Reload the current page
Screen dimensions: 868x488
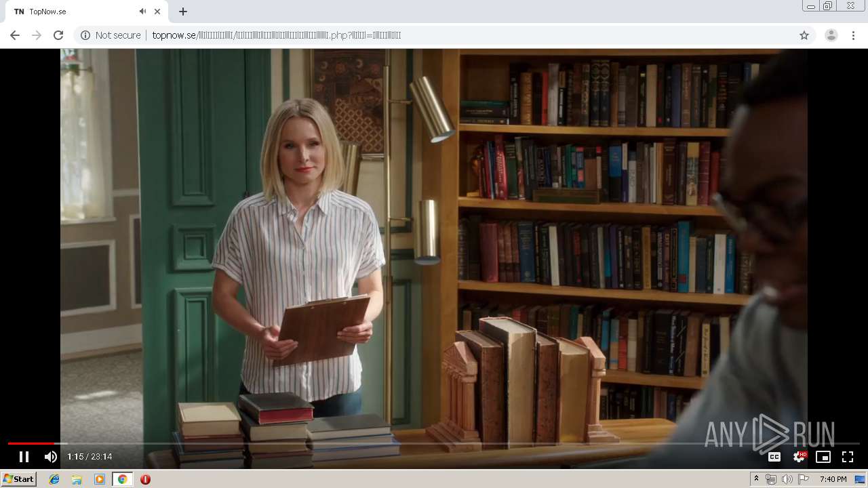[58, 35]
